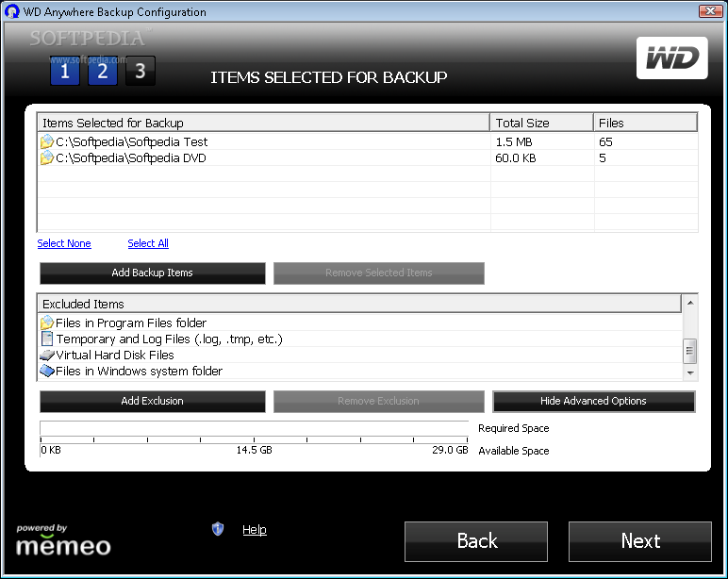Select Temporary and Log Files exclusion
728x579 pixels.
tap(360, 339)
